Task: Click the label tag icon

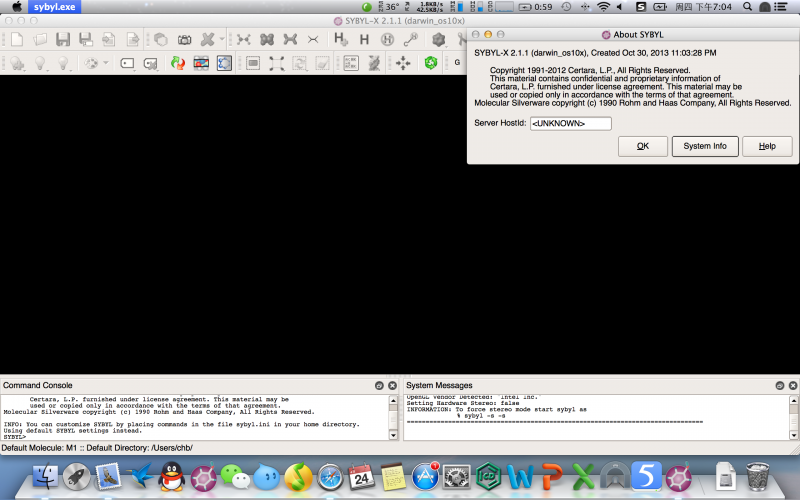Action: tap(127, 63)
